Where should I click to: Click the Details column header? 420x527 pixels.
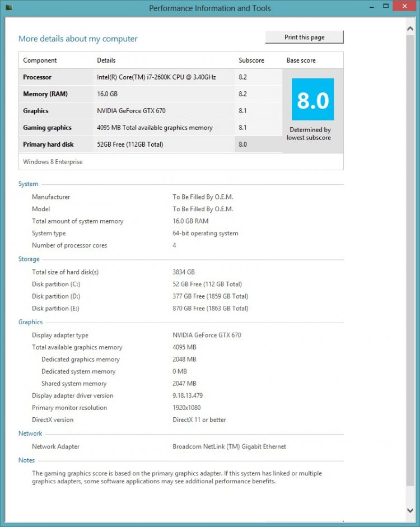(x=108, y=60)
